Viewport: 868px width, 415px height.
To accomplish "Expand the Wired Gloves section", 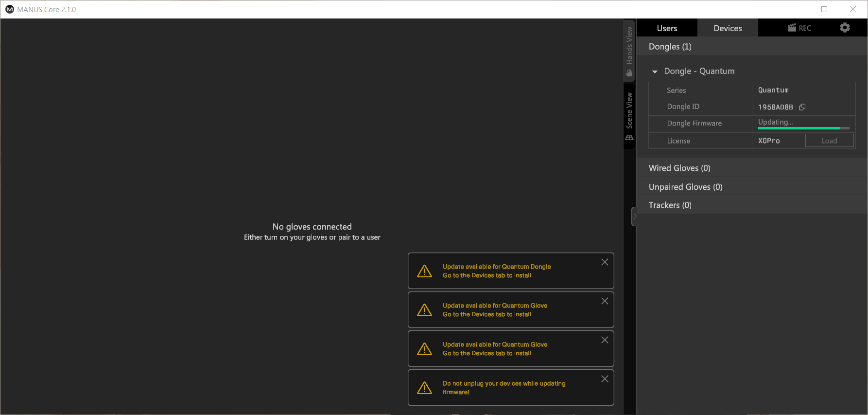I will click(679, 168).
